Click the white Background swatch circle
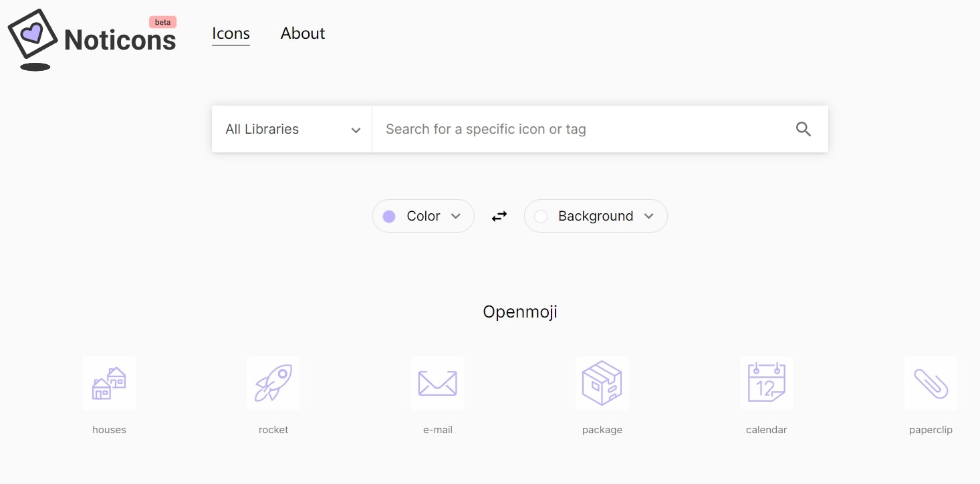 pyautogui.click(x=541, y=217)
